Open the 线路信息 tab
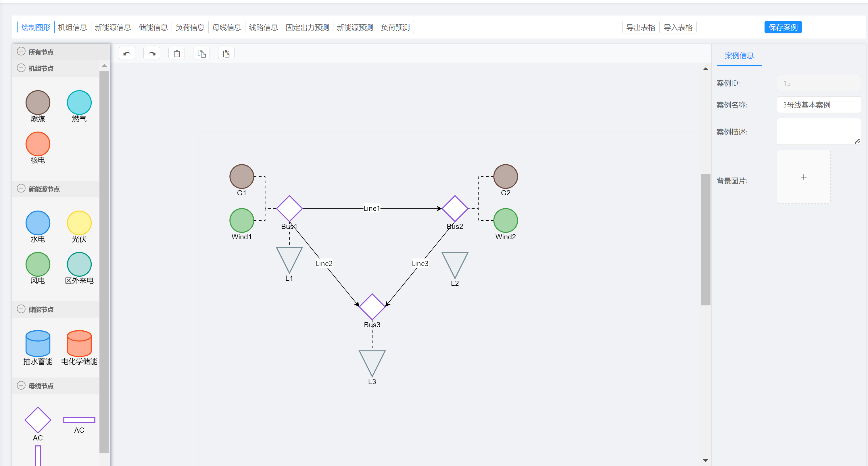868x466 pixels. click(x=264, y=27)
